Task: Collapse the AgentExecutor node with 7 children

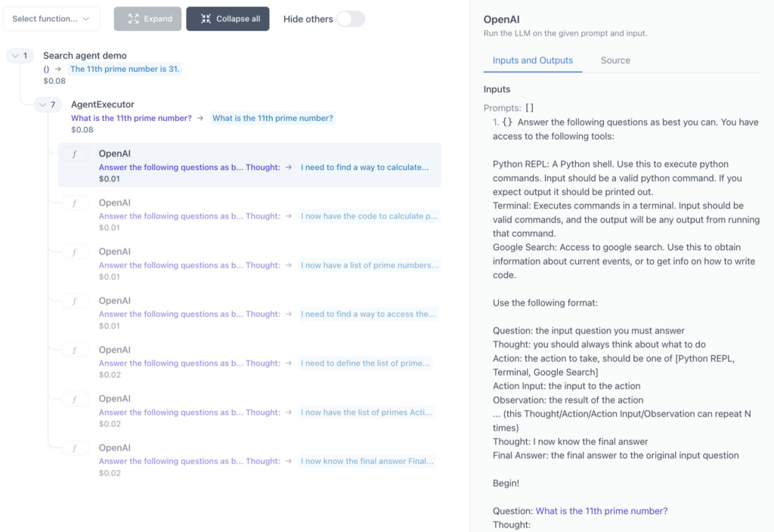Action: [42, 105]
